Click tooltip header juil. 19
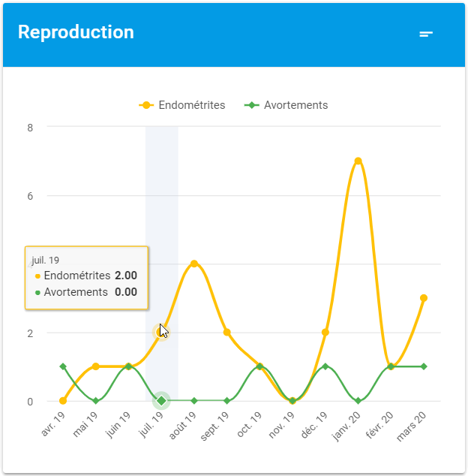The width and height of the screenshot is (468, 476). pyautogui.click(x=46, y=261)
